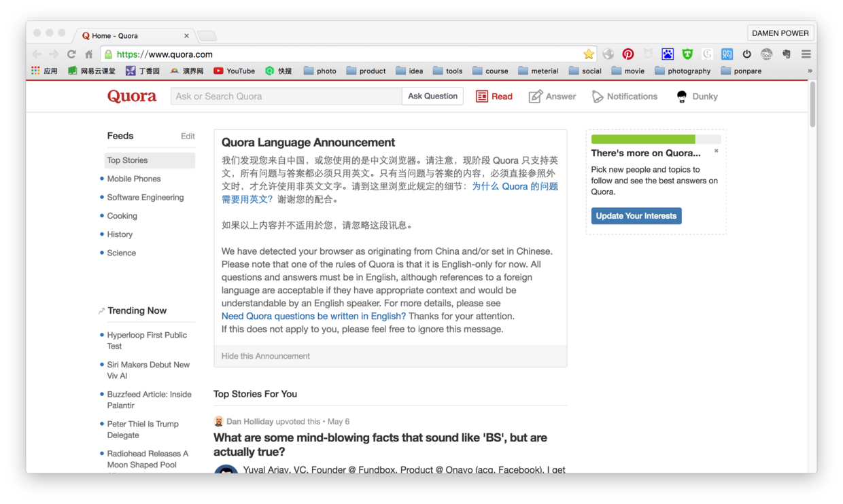Open the Read feed icon
The height and width of the screenshot is (504, 843).
coord(481,96)
